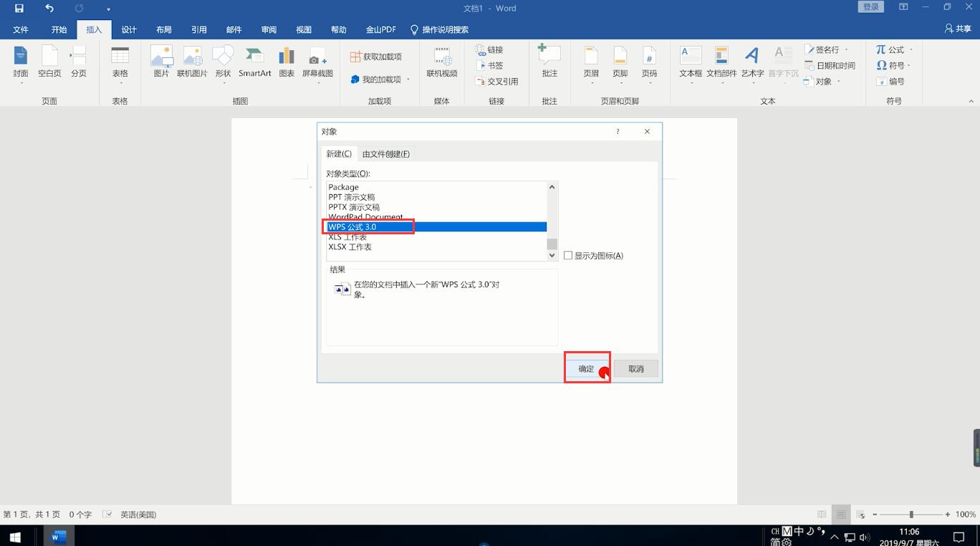Click the object list scroll-up arrow
Screen dimensions: 980x546
click(552, 187)
